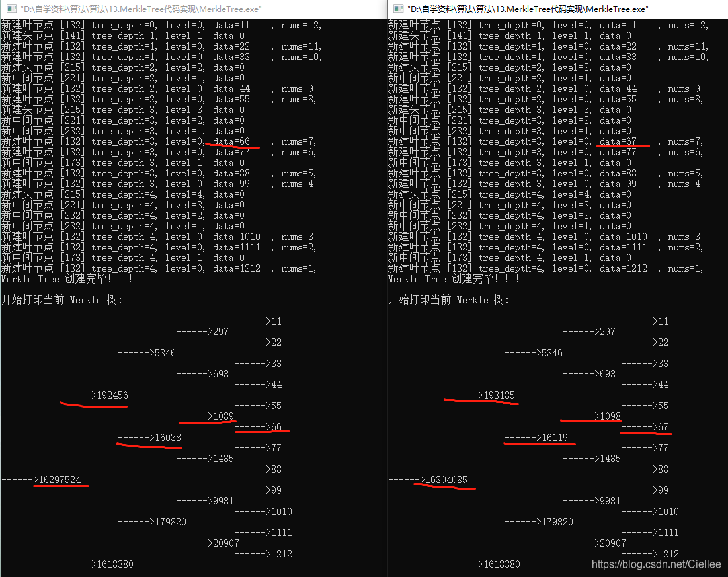Click root value 16297524 in left window
The height and width of the screenshot is (577, 728).
pos(60,480)
